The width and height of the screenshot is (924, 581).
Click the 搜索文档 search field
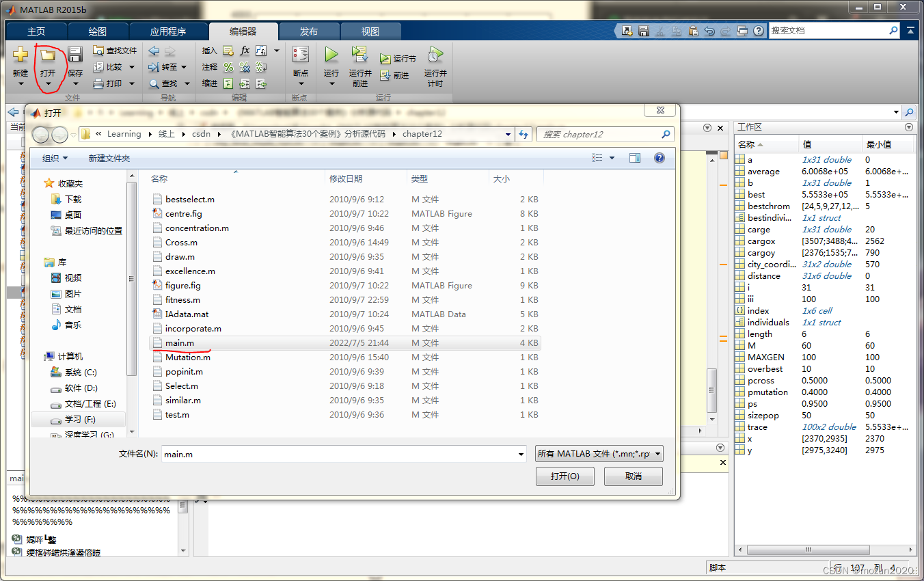pyautogui.click(x=834, y=31)
